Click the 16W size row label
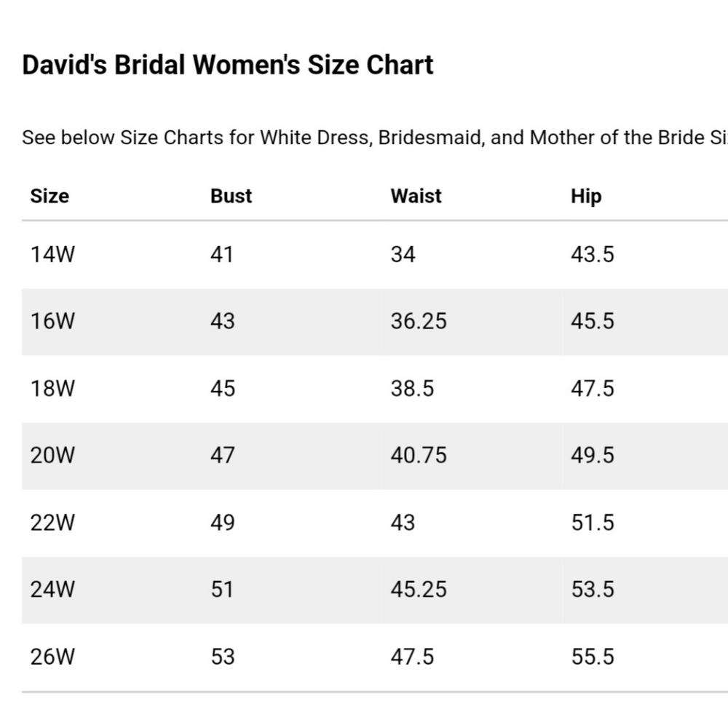 tap(52, 321)
